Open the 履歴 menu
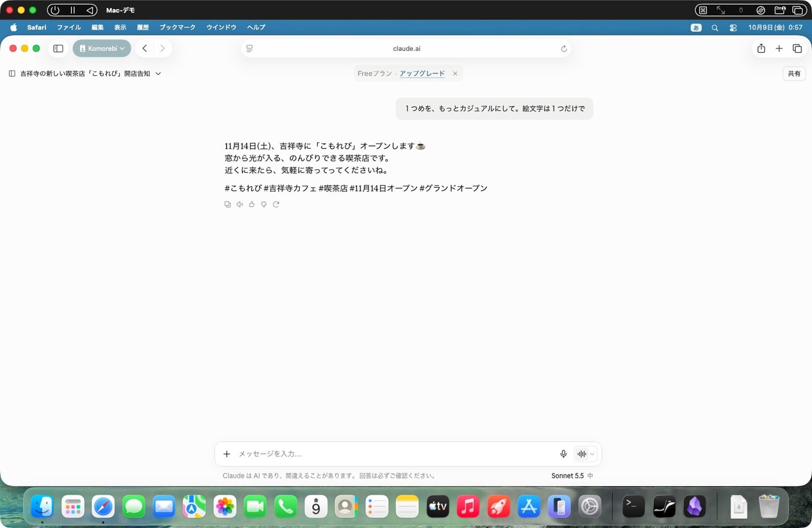The image size is (812, 528). coord(143,27)
